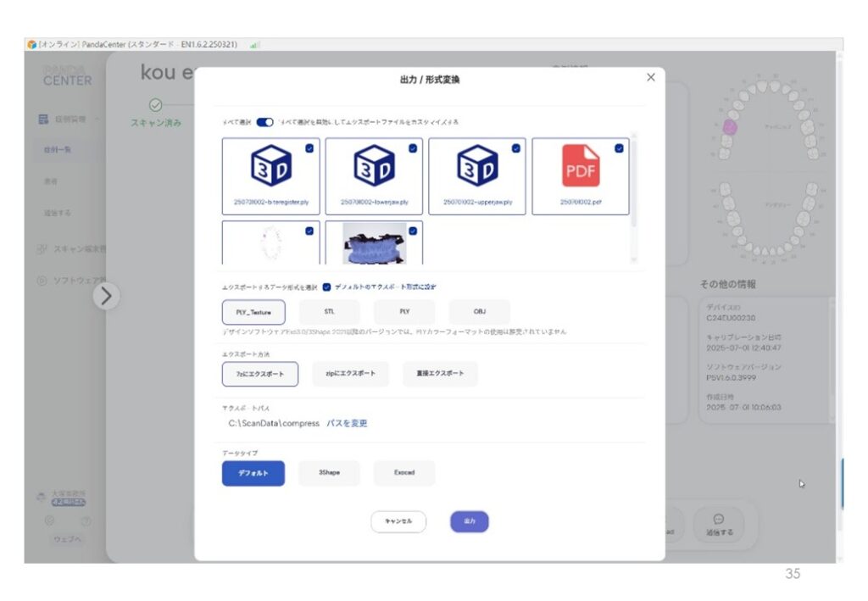
Task: Expand the side panel with the chevron arrow
Action: (106, 295)
